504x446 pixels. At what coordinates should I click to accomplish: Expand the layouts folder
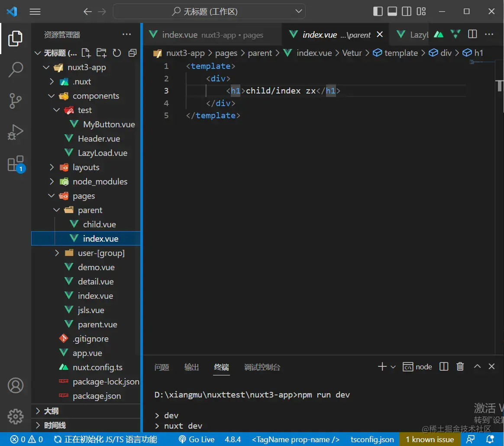pos(52,167)
